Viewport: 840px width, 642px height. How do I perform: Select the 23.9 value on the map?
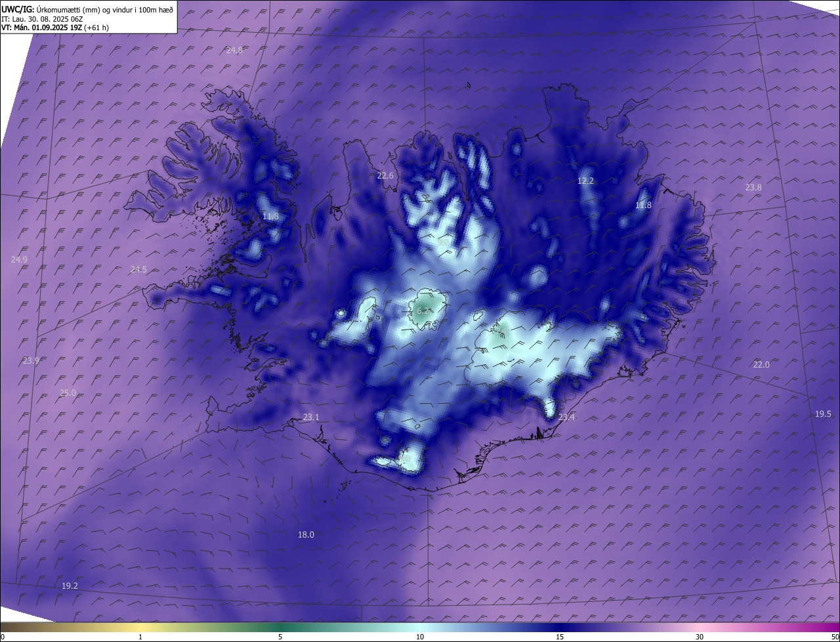(x=31, y=360)
